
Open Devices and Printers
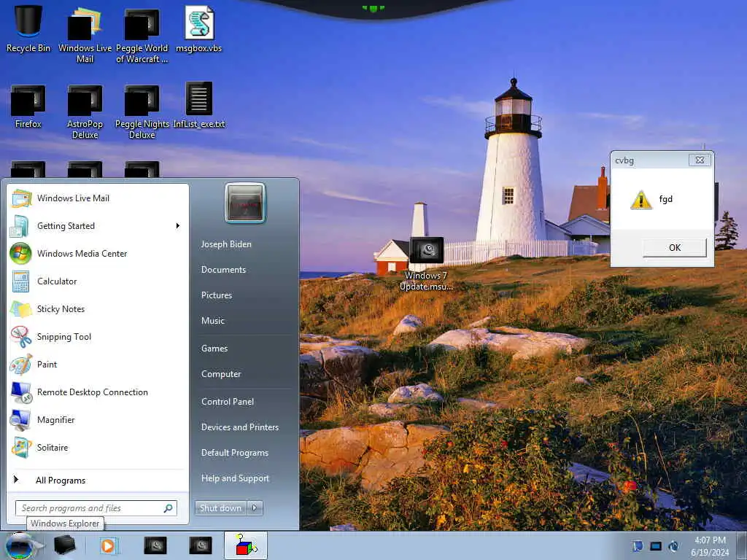(x=240, y=427)
